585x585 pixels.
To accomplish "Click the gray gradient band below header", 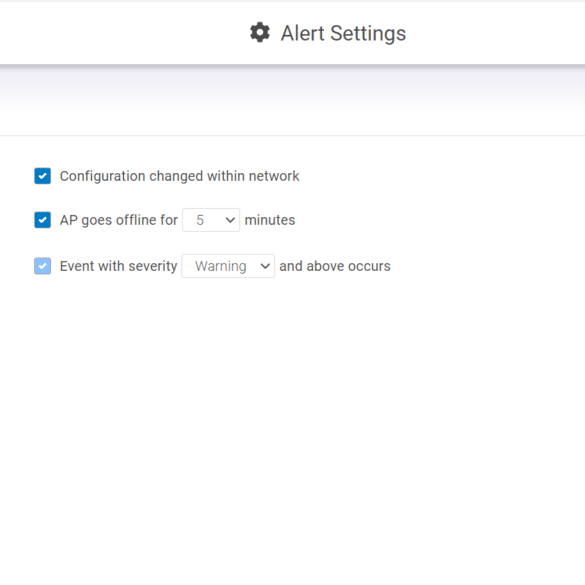I will [292, 88].
